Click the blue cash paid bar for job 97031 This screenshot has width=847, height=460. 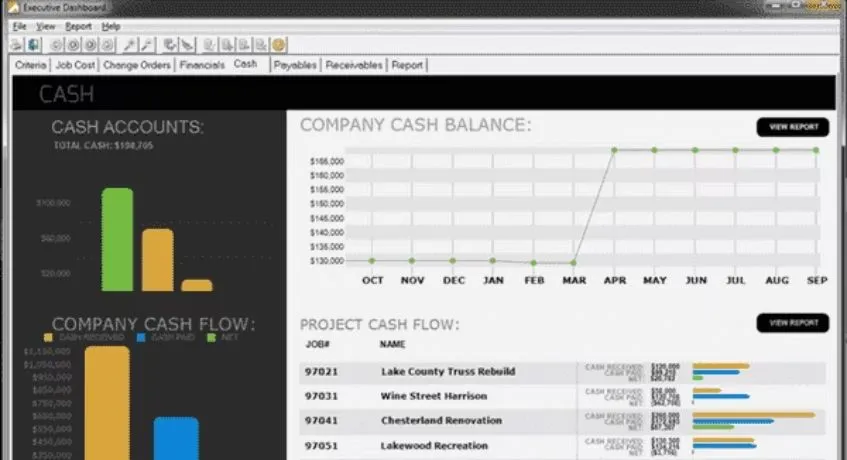point(721,396)
